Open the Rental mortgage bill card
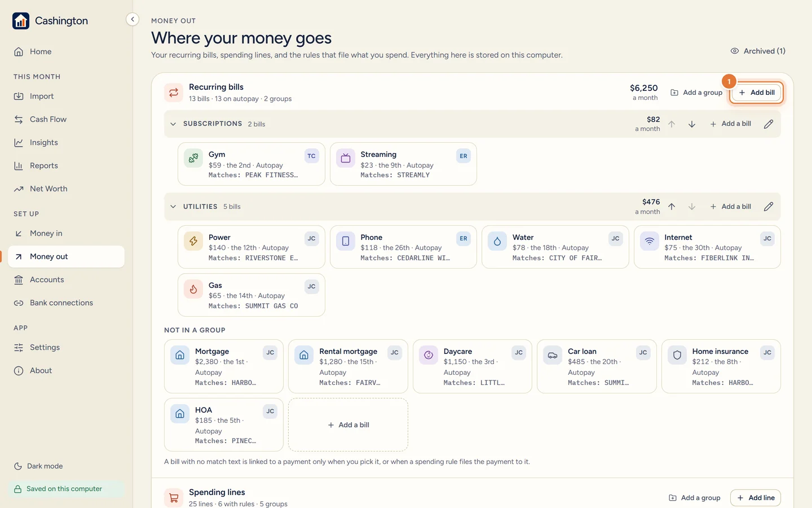This screenshot has width=812, height=508. (348, 366)
